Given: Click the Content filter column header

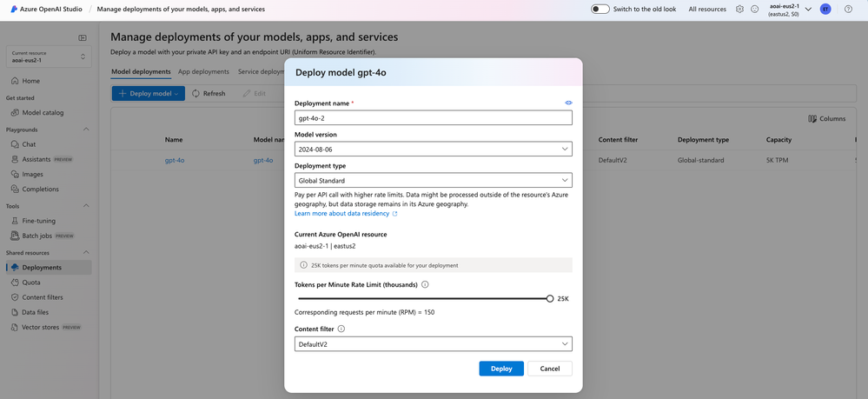Looking at the screenshot, I should pyautogui.click(x=618, y=140).
